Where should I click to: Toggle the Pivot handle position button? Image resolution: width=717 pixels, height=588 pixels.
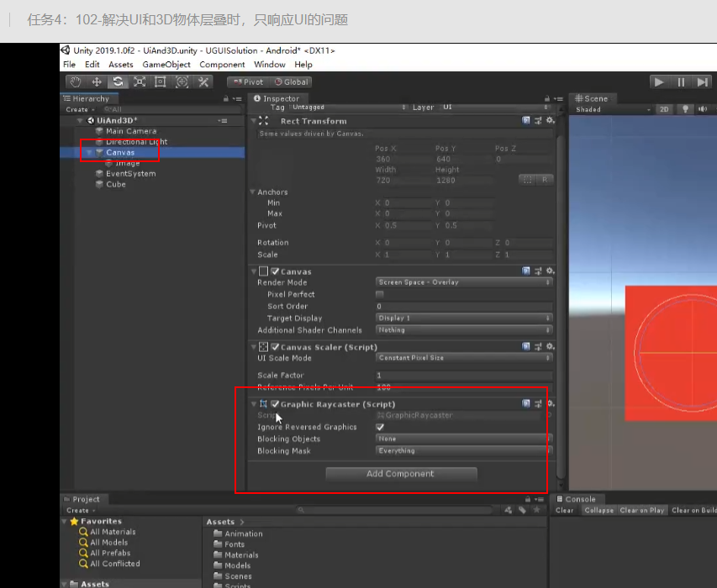(249, 82)
